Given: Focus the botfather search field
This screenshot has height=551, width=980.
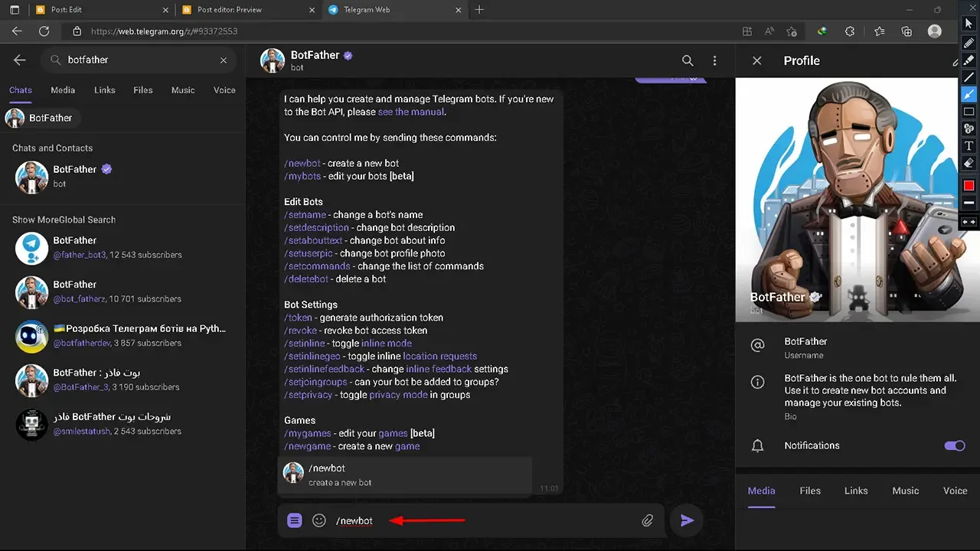Looking at the screenshot, I should click(x=138, y=60).
